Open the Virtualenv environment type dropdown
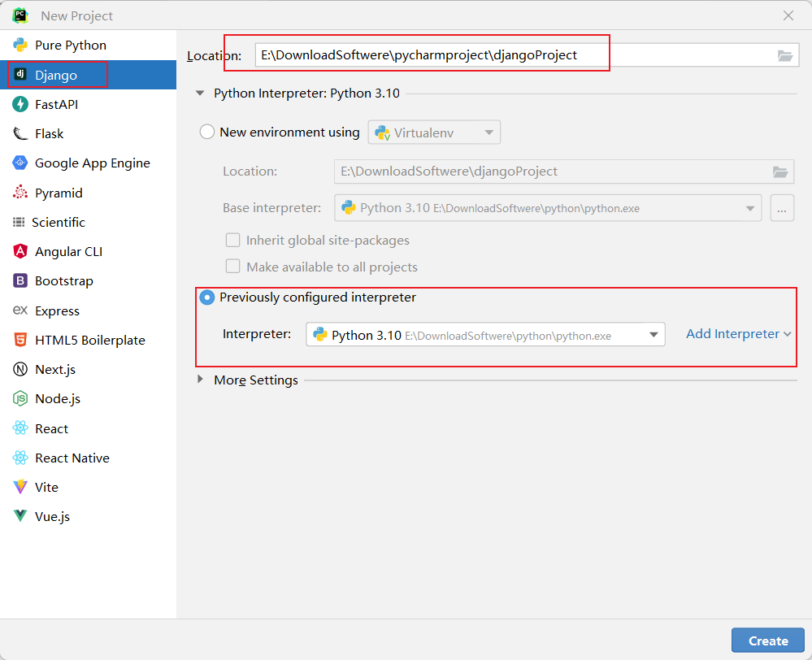The image size is (812, 660). (x=434, y=132)
